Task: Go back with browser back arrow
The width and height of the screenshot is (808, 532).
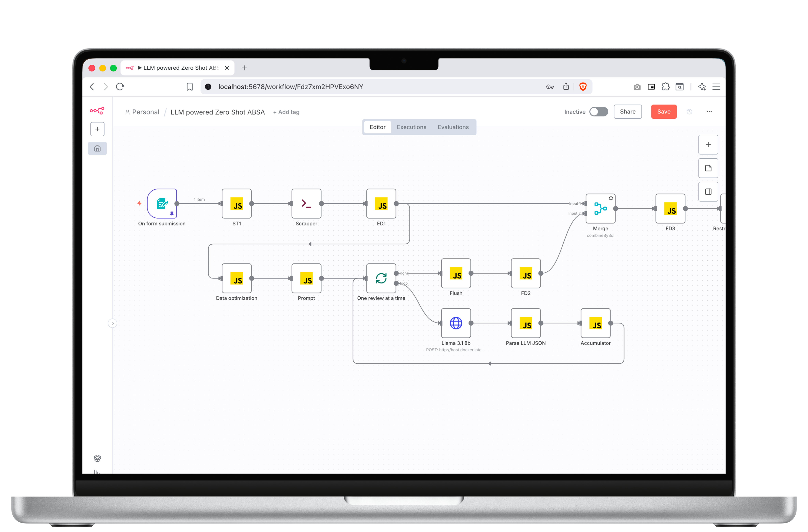Action: [x=92, y=87]
